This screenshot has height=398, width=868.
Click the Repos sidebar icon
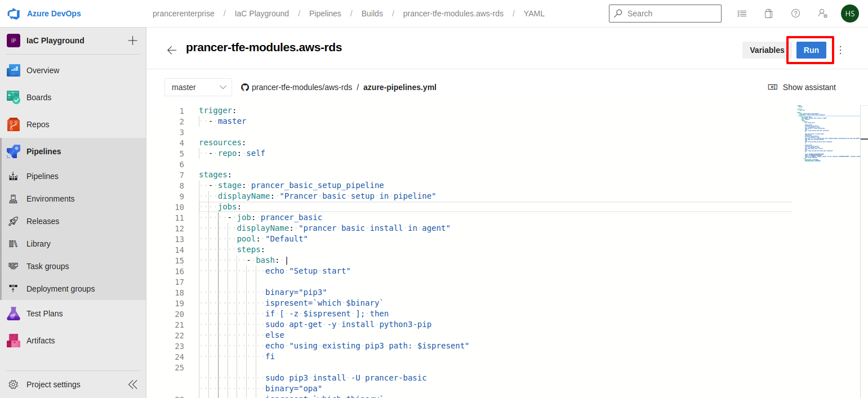(14, 124)
